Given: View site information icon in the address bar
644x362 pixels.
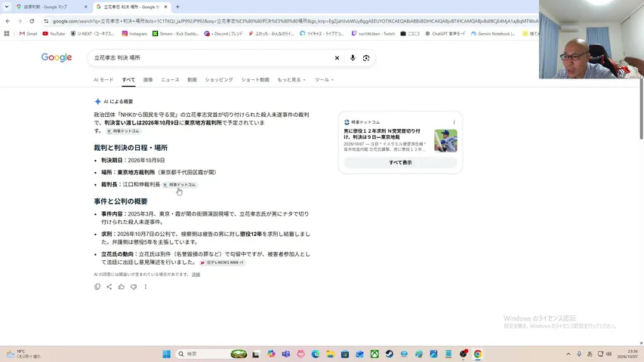Looking at the screenshot, I should 46,21.
